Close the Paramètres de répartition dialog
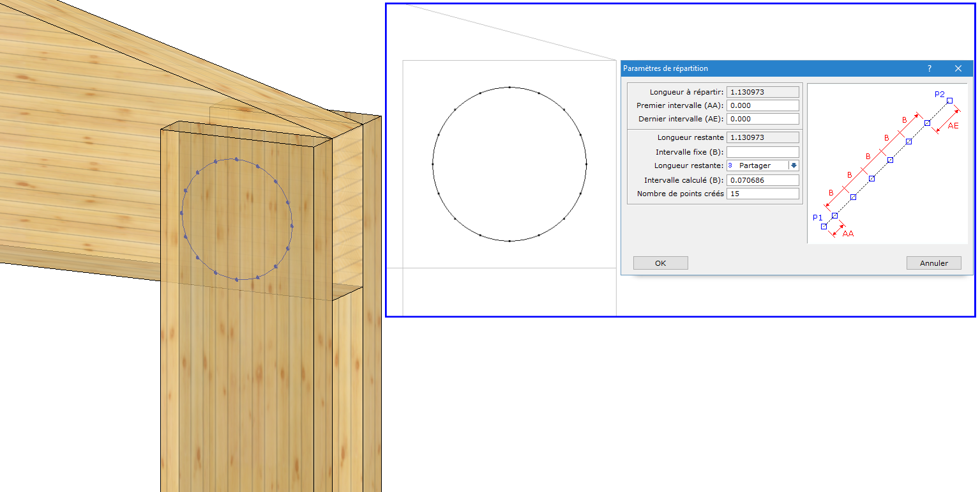Screen dimensions: 980x492 coord(958,68)
